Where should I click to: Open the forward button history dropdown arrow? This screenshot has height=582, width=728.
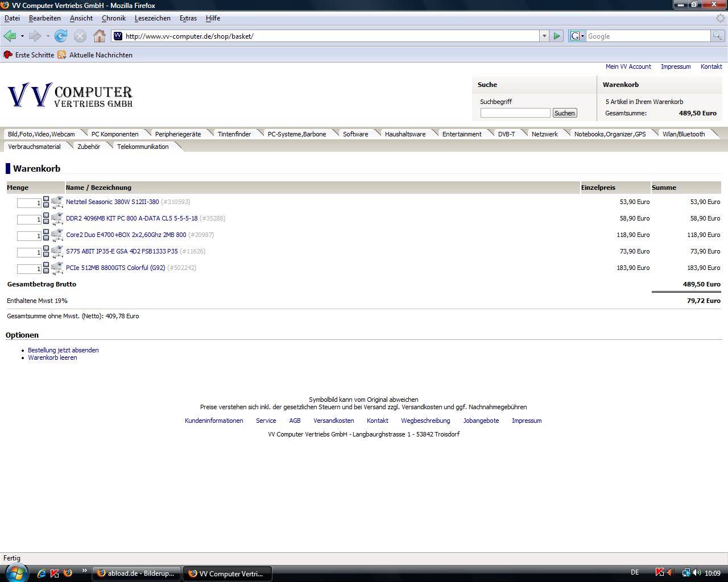[48, 36]
